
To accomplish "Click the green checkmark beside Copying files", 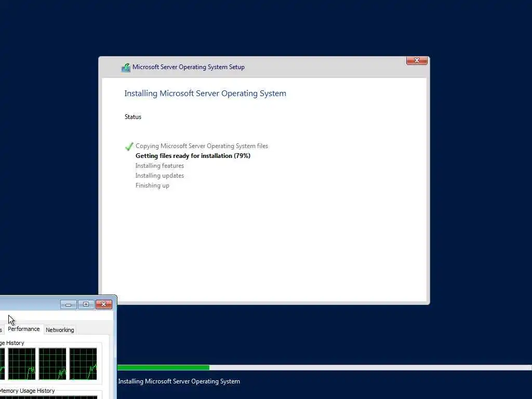I will click(x=129, y=146).
